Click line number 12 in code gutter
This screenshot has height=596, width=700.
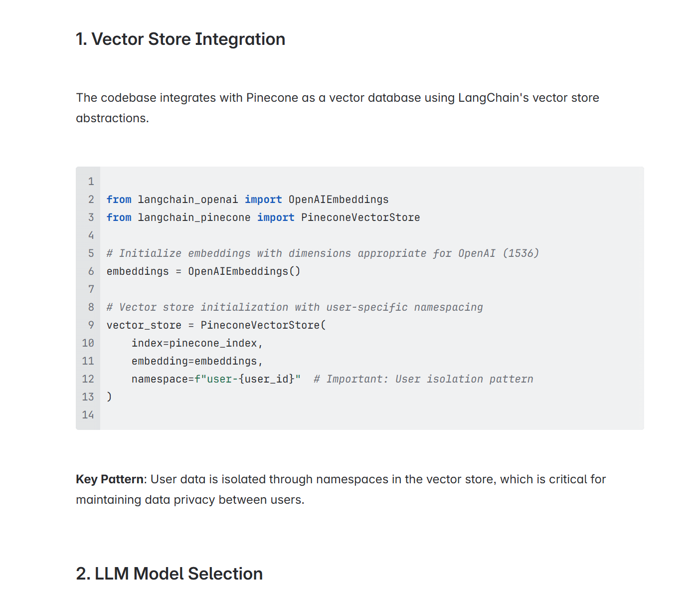[x=88, y=379]
